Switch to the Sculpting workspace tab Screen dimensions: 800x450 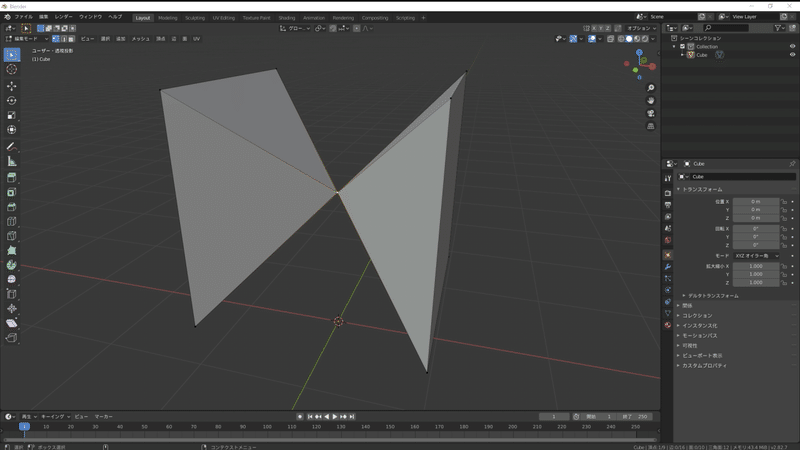tap(195, 18)
